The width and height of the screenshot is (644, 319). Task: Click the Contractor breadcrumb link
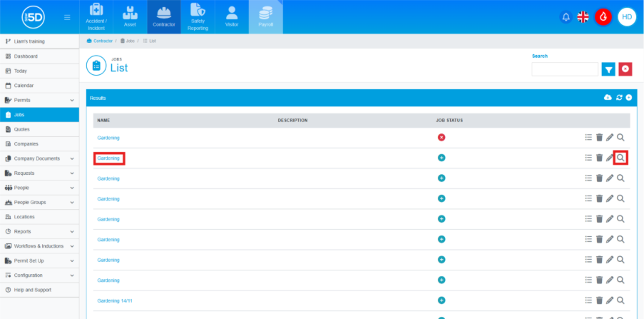(99, 41)
